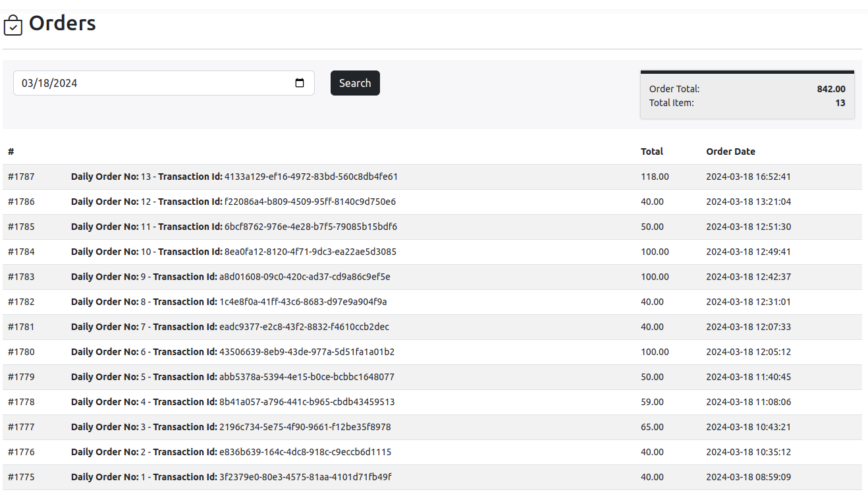Select order #1787 row ID
Screen dimensions: 868x502
point(21,177)
